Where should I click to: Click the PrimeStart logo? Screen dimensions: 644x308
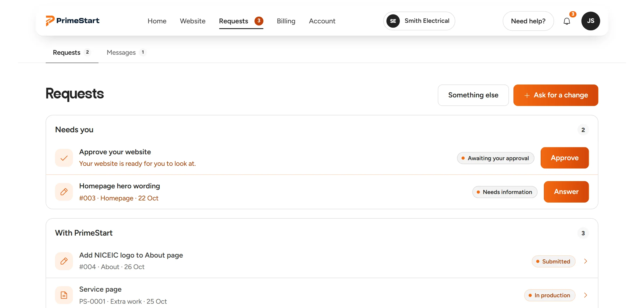72,21
